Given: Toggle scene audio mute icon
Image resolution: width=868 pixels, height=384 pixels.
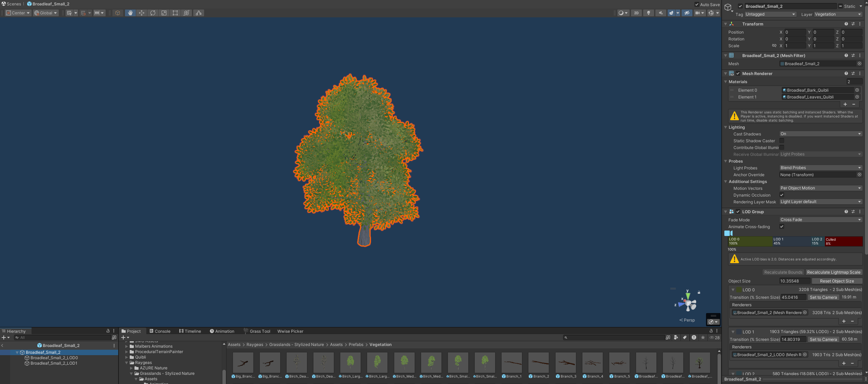Looking at the screenshot, I should tap(660, 13).
